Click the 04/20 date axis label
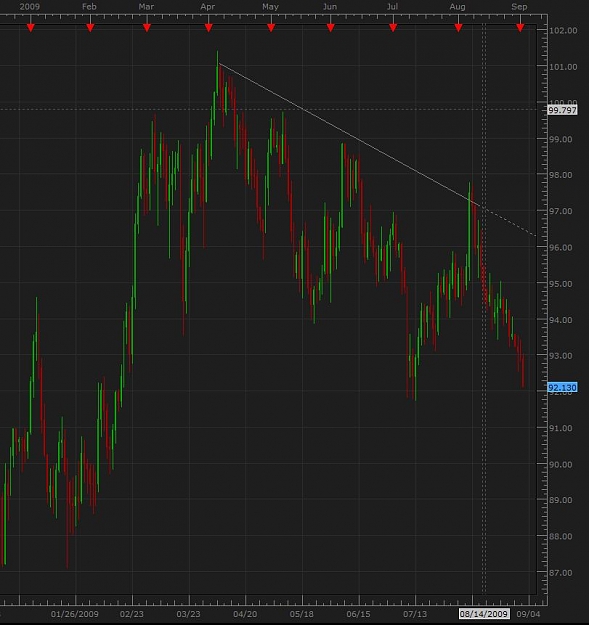589x625 pixels. click(x=245, y=614)
